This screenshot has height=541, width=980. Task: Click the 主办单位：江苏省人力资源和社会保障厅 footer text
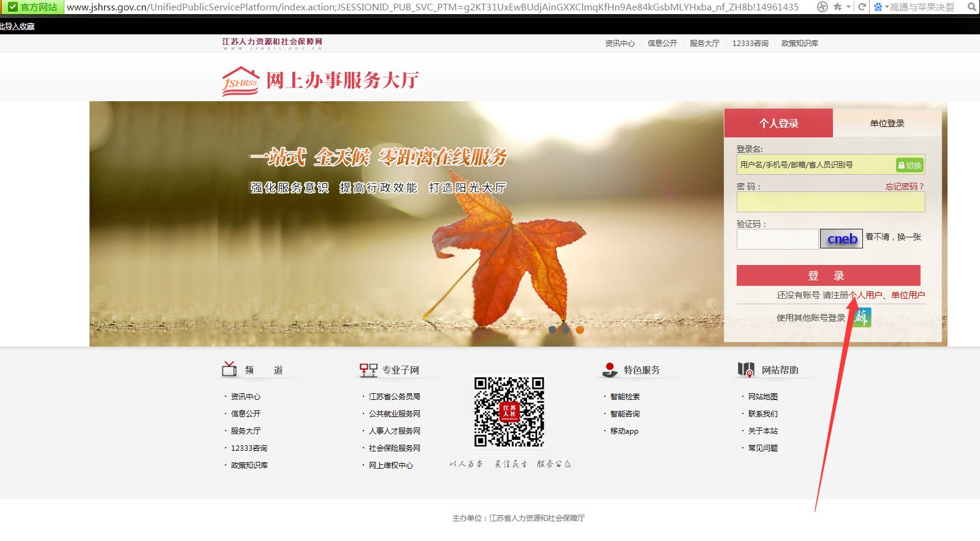pos(518,518)
